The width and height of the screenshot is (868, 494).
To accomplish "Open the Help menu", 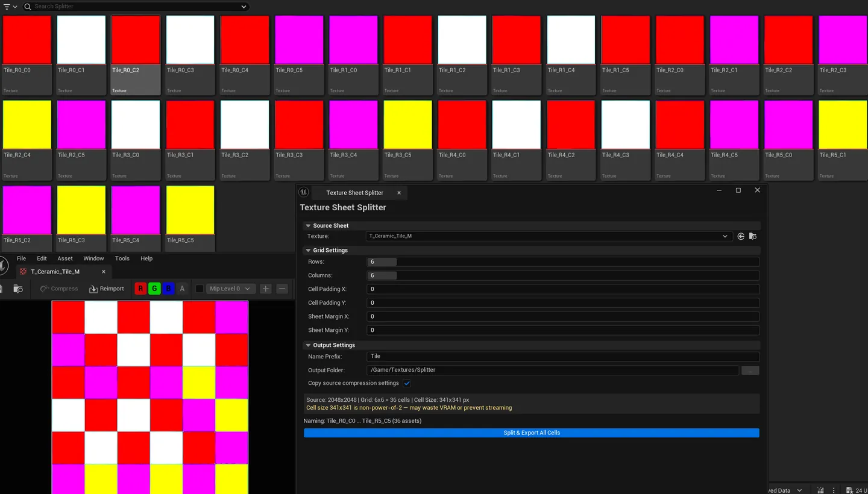I will coord(146,258).
